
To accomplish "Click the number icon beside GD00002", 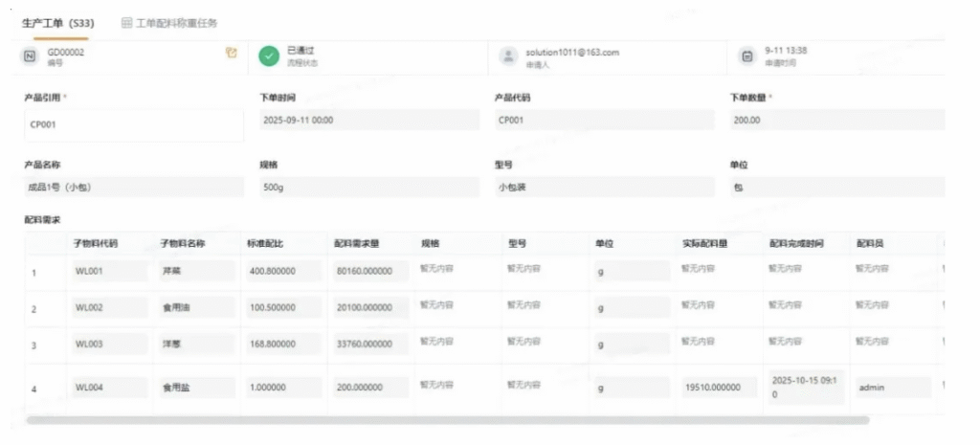I will 30,56.
